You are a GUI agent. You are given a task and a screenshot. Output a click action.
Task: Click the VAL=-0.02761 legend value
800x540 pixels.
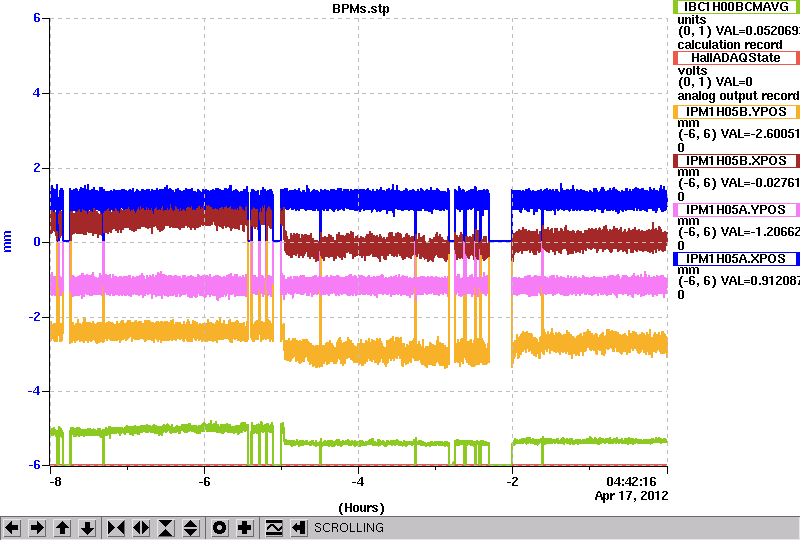click(758, 183)
